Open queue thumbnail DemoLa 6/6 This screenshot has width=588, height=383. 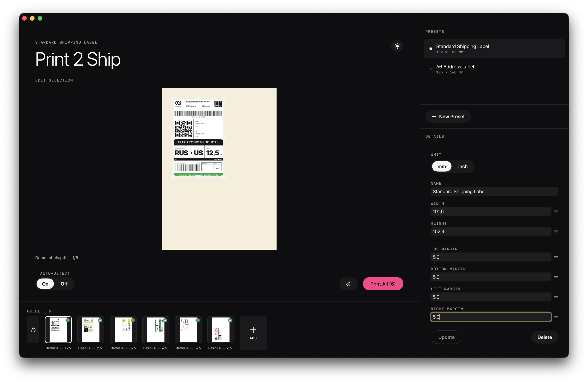click(x=221, y=330)
